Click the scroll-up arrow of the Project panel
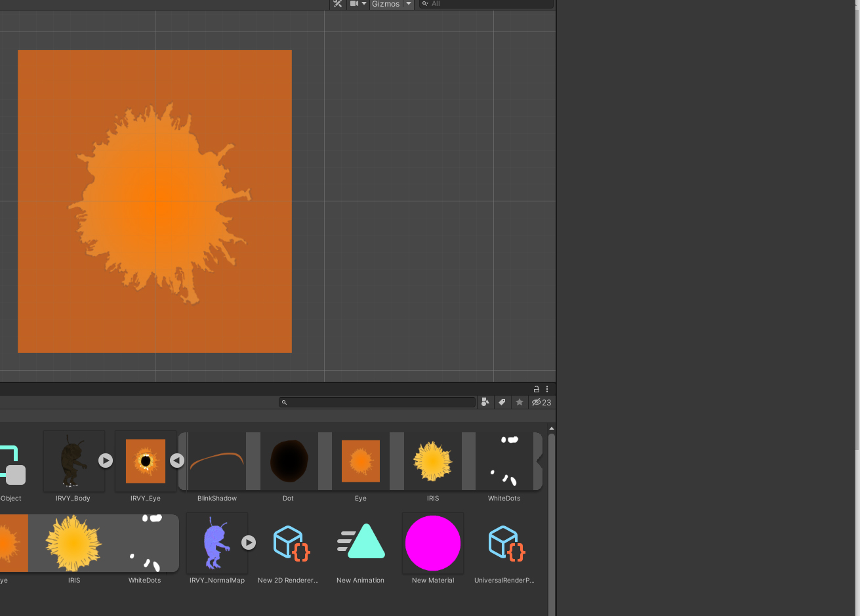Viewport: 860px width, 616px height. point(552,428)
